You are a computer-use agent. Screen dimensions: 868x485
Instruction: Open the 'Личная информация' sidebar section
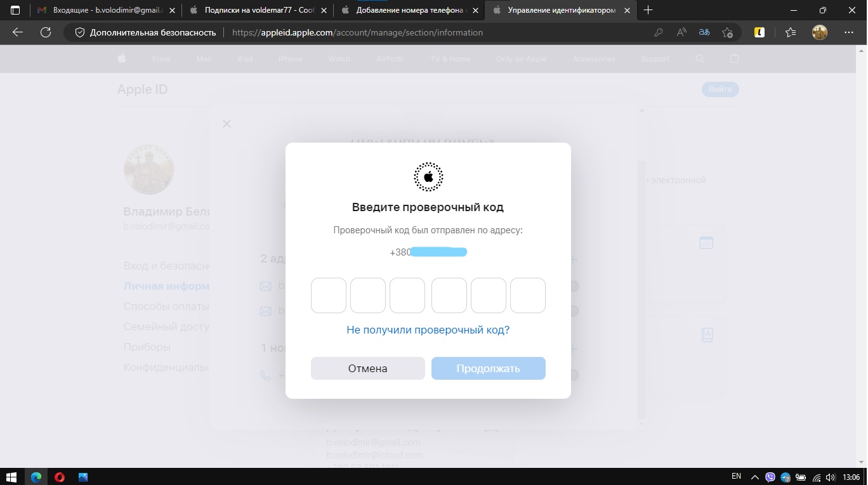(166, 286)
